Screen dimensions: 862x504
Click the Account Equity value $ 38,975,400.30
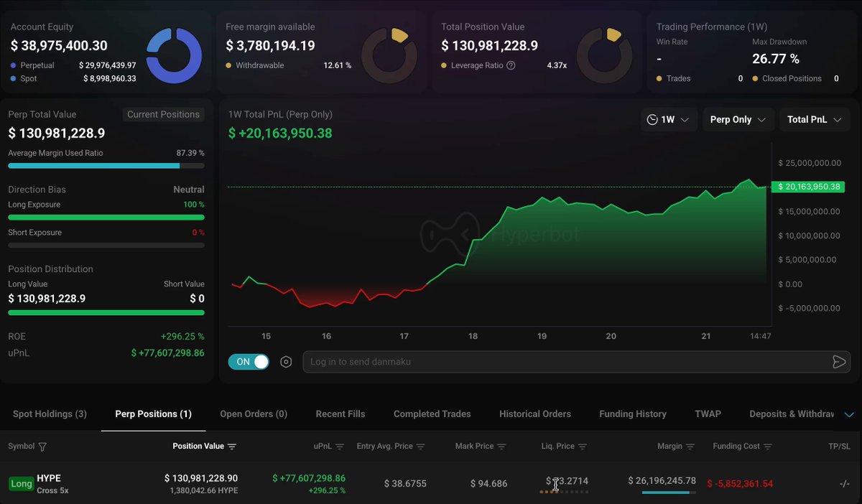59,46
